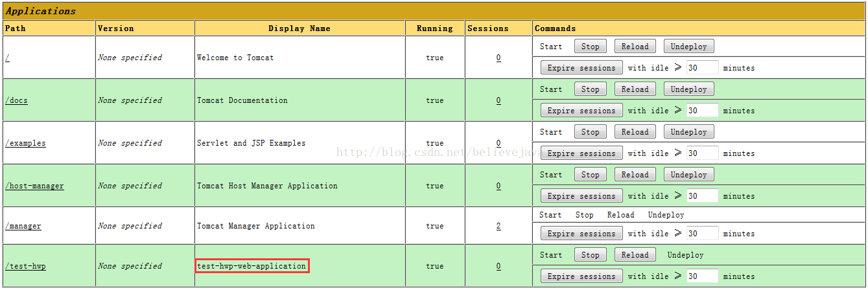Reload the /examples application
The image size is (868, 290).
coord(635,132)
